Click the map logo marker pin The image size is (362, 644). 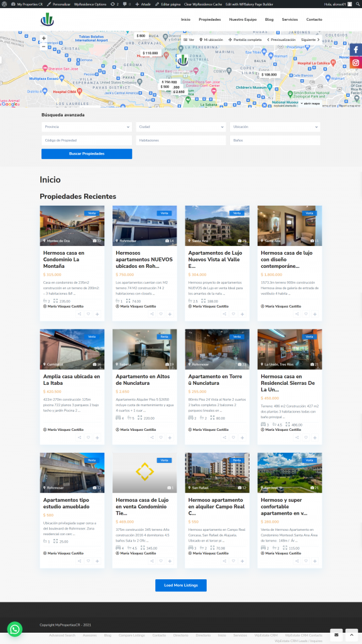click(182, 60)
